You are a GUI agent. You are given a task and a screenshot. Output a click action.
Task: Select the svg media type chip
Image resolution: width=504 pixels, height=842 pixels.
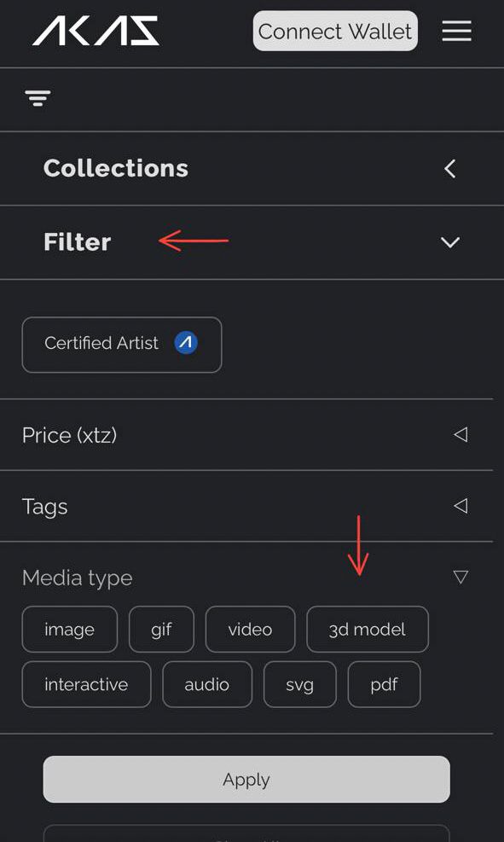(300, 684)
